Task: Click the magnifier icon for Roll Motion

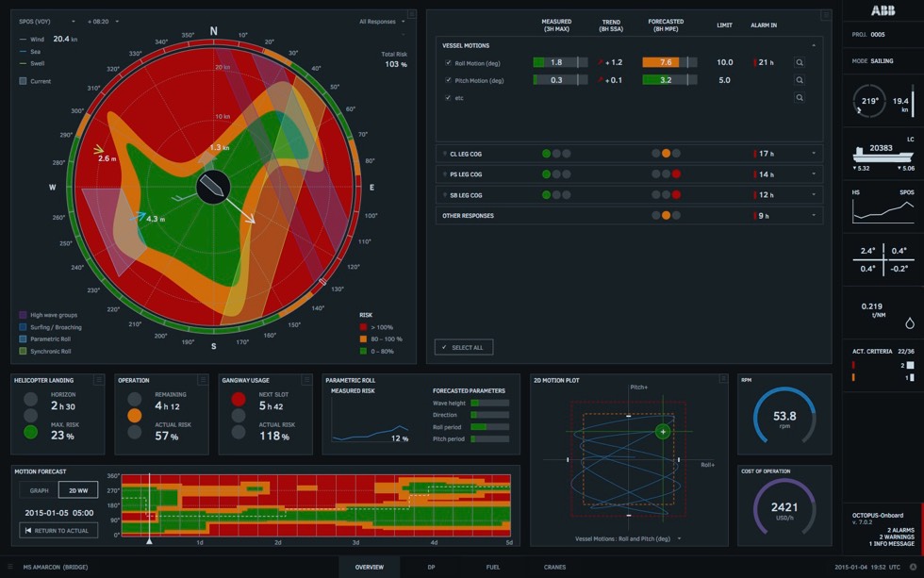Action: (x=800, y=62)
